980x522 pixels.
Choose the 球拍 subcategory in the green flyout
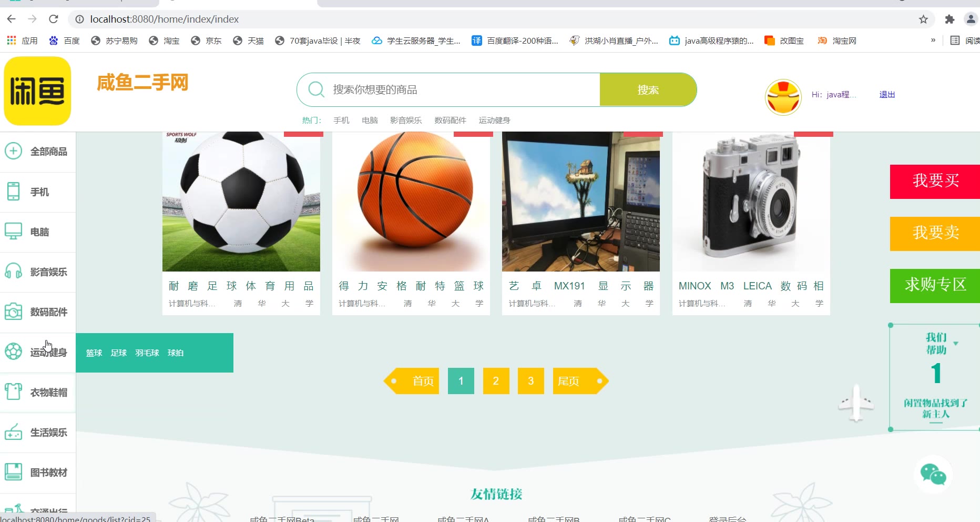point(176,353)
